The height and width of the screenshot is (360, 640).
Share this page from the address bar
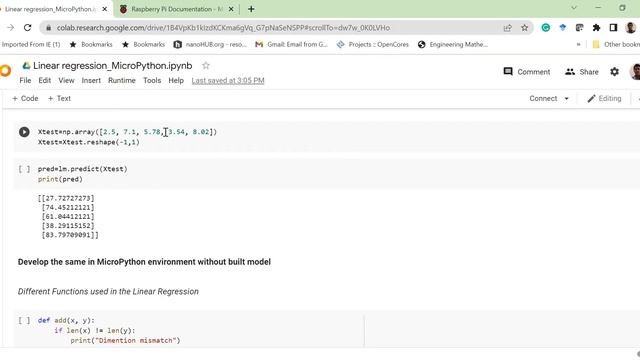click(x=507, y=28)
